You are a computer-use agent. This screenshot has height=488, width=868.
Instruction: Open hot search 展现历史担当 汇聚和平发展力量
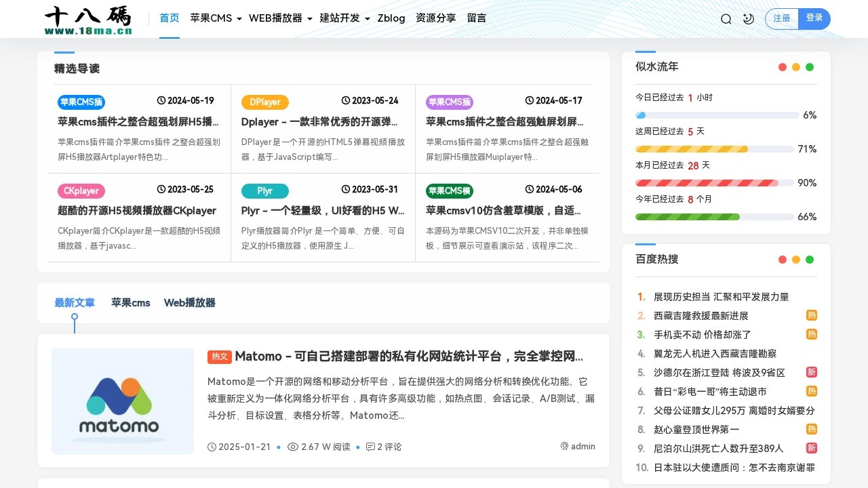722,297
